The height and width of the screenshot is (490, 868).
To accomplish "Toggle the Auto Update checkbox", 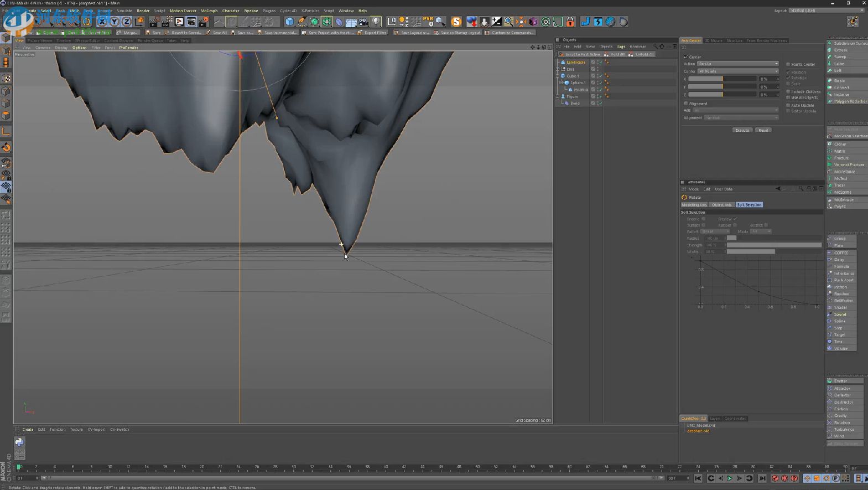I will [788, 105].
